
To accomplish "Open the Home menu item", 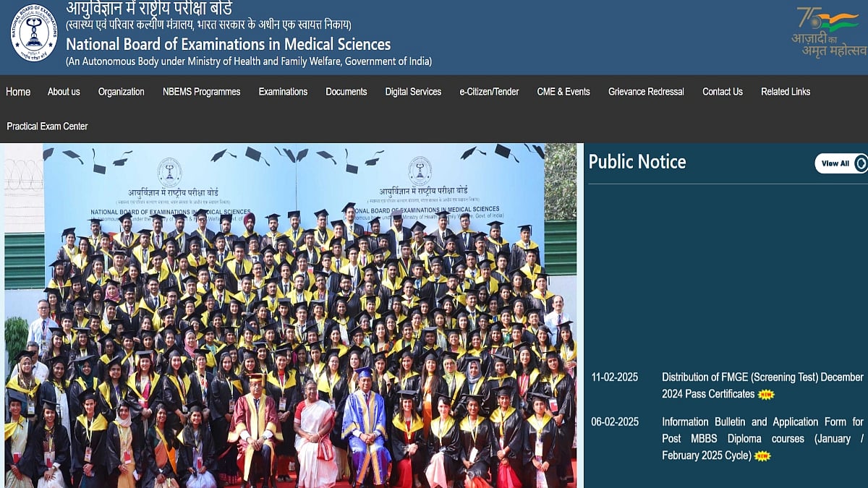I will coord(18,92).
